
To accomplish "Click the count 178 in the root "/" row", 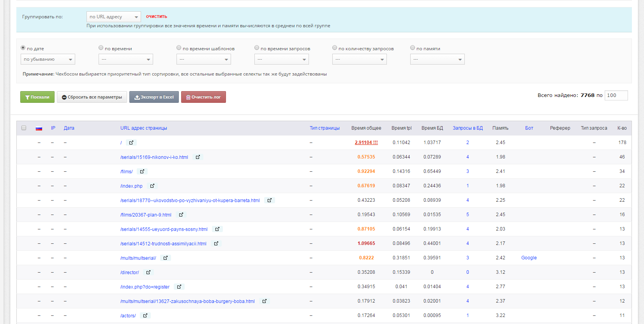I will point(622,143).
